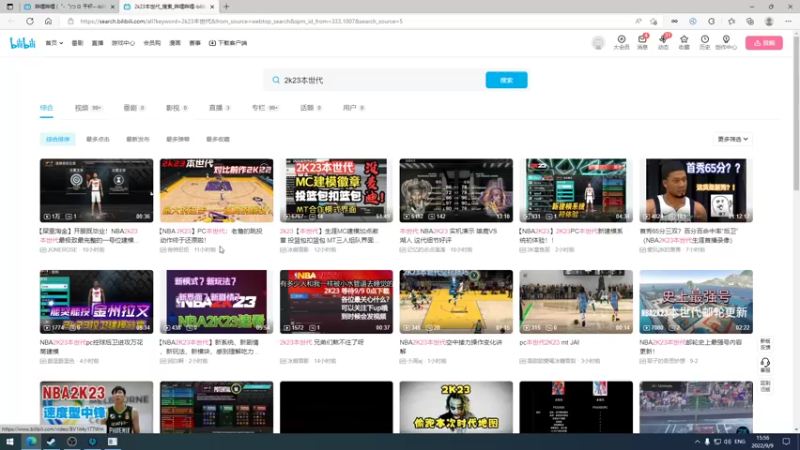Screen dimensions: 800x450
Task: Switch to the 影视 results tab
Action: click(177, 108)
